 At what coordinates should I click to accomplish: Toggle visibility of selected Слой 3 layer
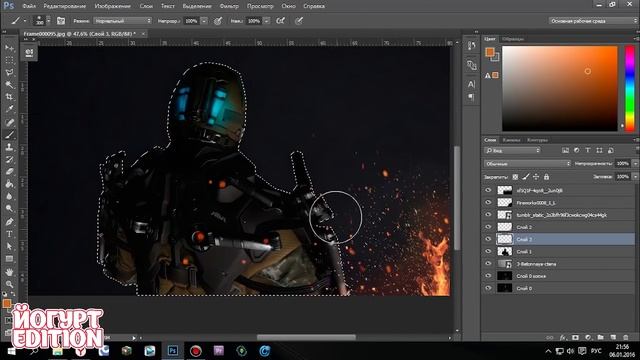point(488,239)
